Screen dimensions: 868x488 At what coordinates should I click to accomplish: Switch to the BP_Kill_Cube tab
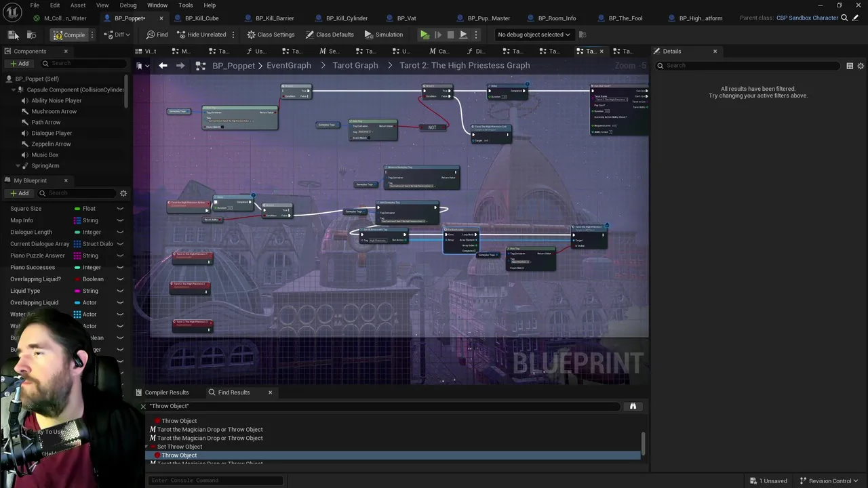[x=201, y=18]
